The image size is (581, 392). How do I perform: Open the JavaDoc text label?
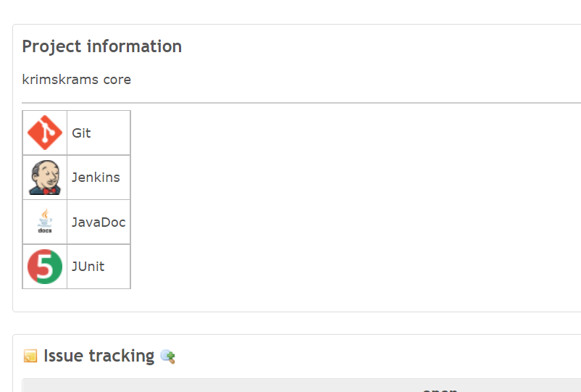click(99, 222)
